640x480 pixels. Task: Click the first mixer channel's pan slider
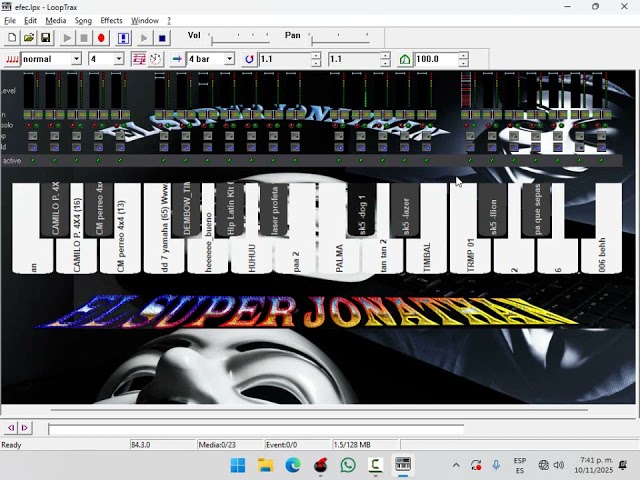coord(33,115)
